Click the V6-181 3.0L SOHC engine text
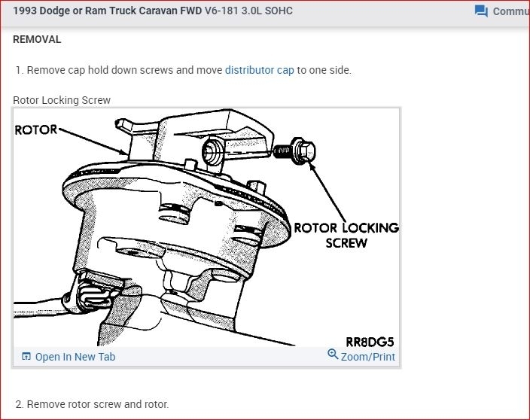530x420 pixels. (x=248, y=11)
